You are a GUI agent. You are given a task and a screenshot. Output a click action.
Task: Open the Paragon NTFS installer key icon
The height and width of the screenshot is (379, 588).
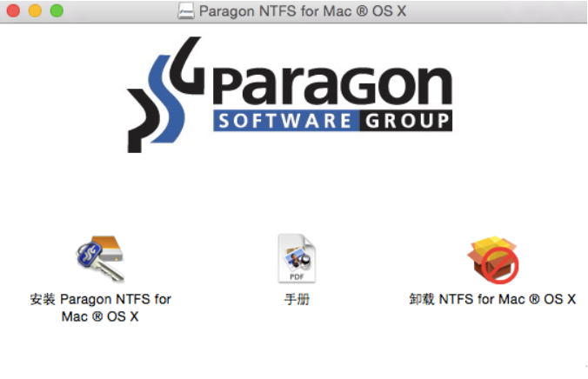100,258
